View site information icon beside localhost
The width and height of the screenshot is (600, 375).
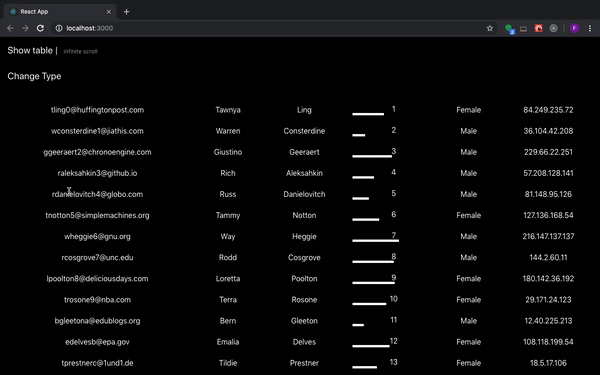click(x=59, y=28)
